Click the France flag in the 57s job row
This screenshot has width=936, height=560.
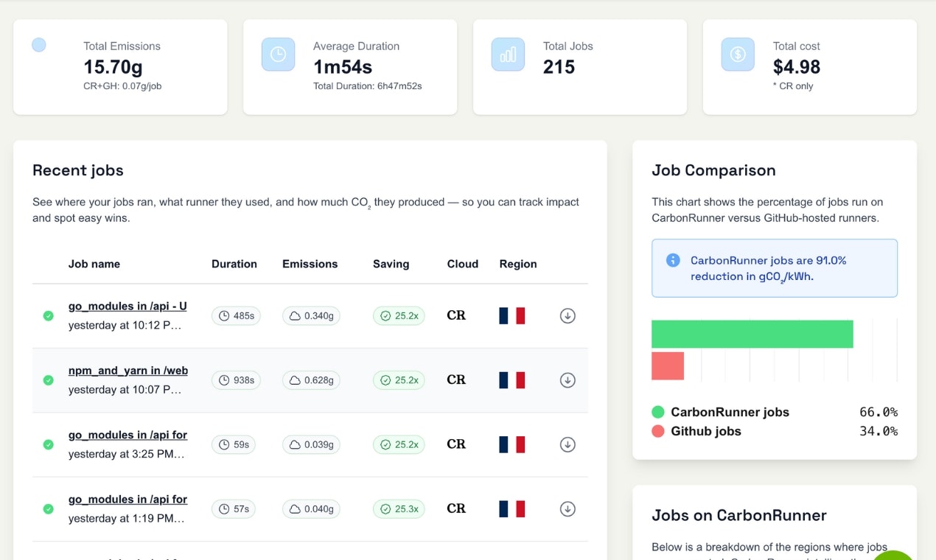511,508
